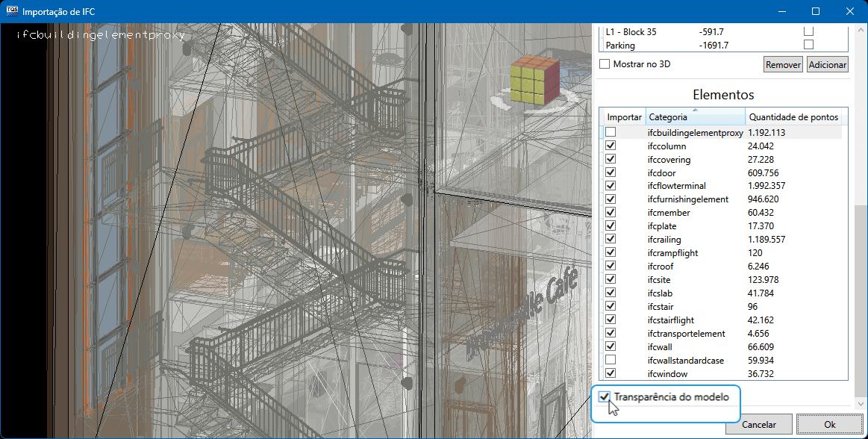This screenshot has width=868, height=439.
Task: Click the 3D view orientation cube
Action: pos(534,79)
